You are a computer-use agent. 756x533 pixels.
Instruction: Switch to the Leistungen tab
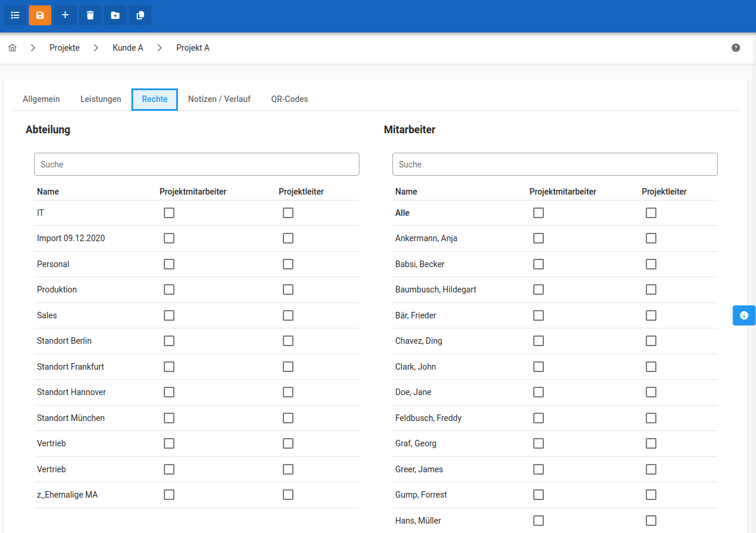pyautogui.click(x=101, y=99)
